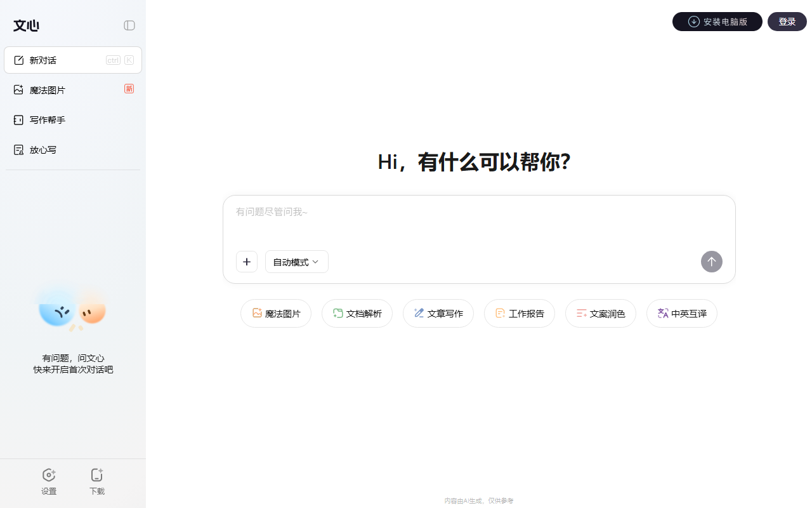The height and width of the screenshot is (508, 812).
Task: Click the 文心 logo
Action: tap(26, 25)
